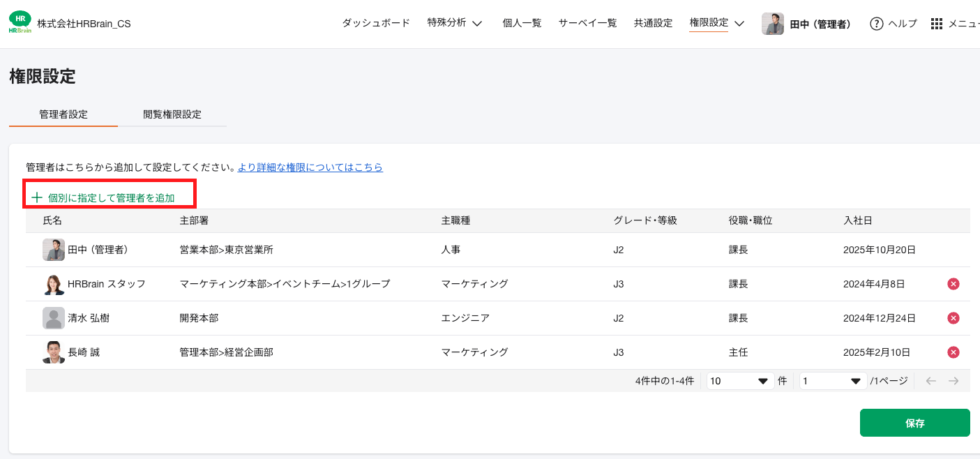
Task: Open the より詳細な権限についてはこちら link
Action: coord(310,167)
